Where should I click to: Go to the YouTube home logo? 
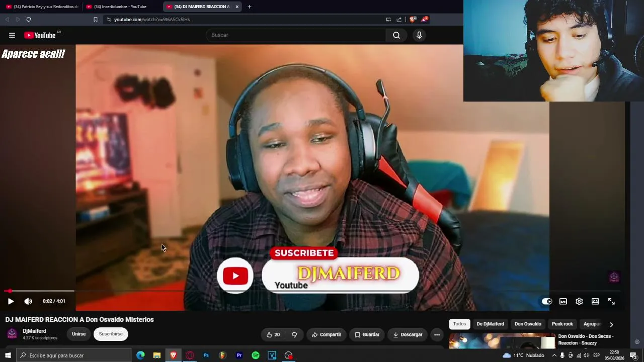40,35
